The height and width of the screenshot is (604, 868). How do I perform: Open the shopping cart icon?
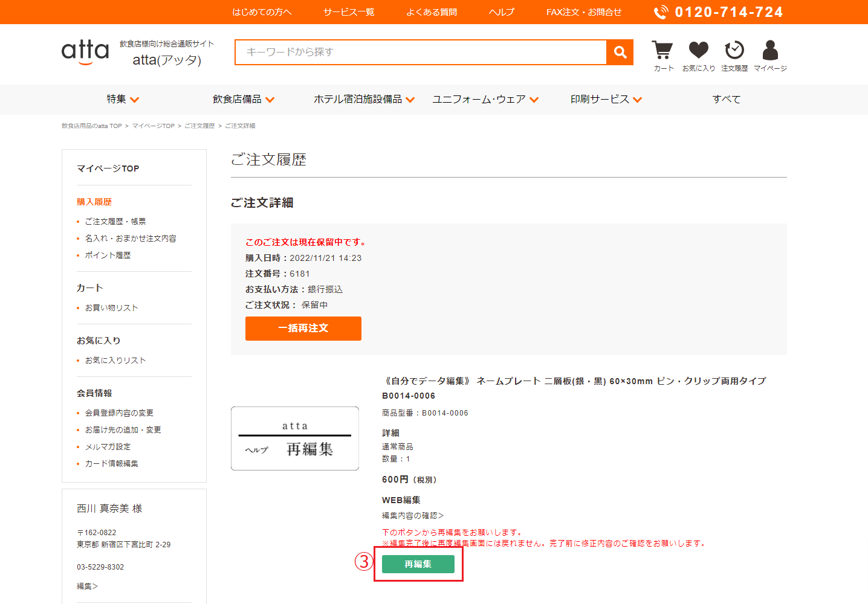pyautogui.click(x=662, y=51)
